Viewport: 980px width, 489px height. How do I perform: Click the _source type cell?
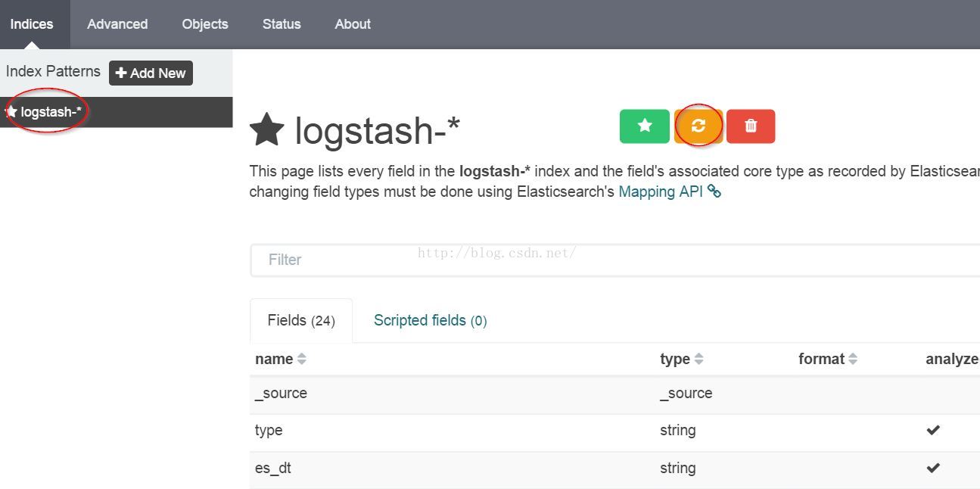[x=686, y=393]
